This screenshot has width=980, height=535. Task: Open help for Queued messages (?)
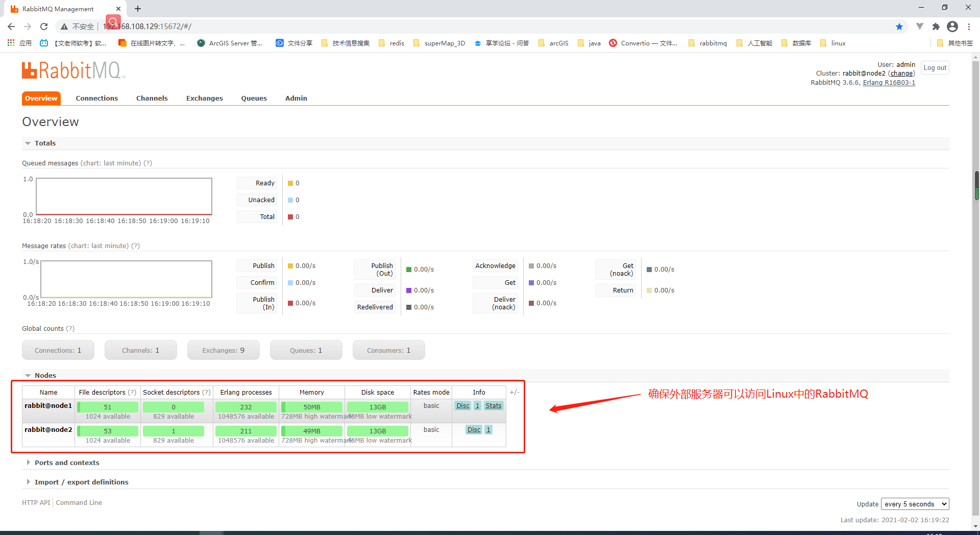[x=148, y=163]
